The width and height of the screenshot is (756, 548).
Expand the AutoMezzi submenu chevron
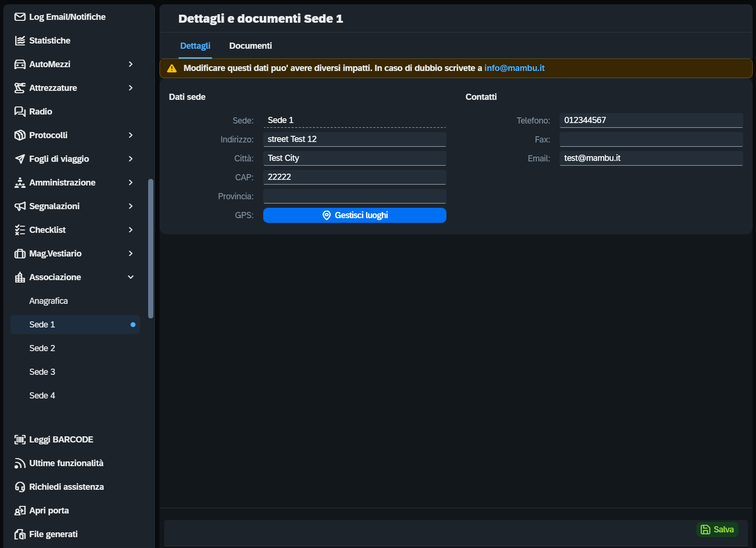[131, 64]
